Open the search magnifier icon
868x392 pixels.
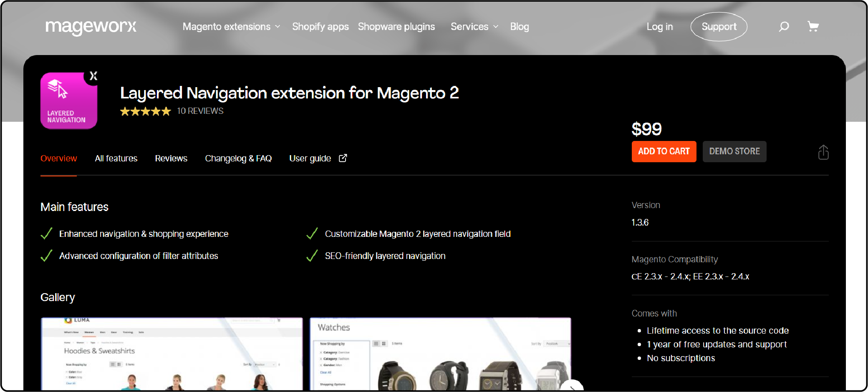[x=784, y=27]
